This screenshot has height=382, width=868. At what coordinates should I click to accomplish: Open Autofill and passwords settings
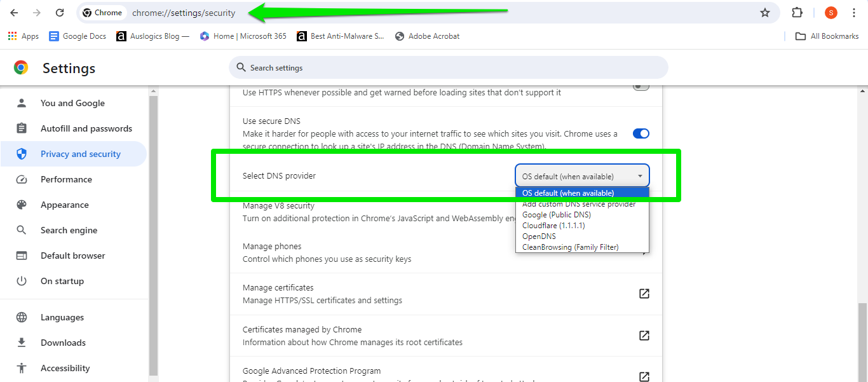[x=74, y=128]
